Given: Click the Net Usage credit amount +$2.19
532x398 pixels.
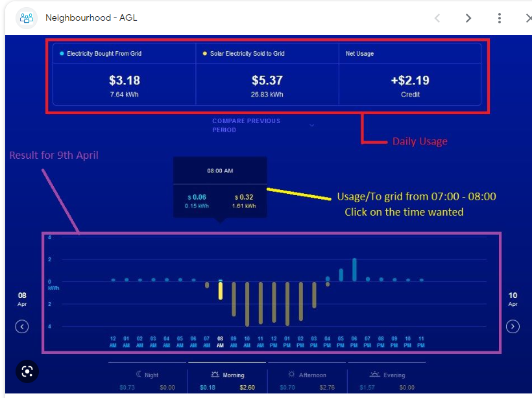Looking at the screenshot, I should [x=410, y=81].
